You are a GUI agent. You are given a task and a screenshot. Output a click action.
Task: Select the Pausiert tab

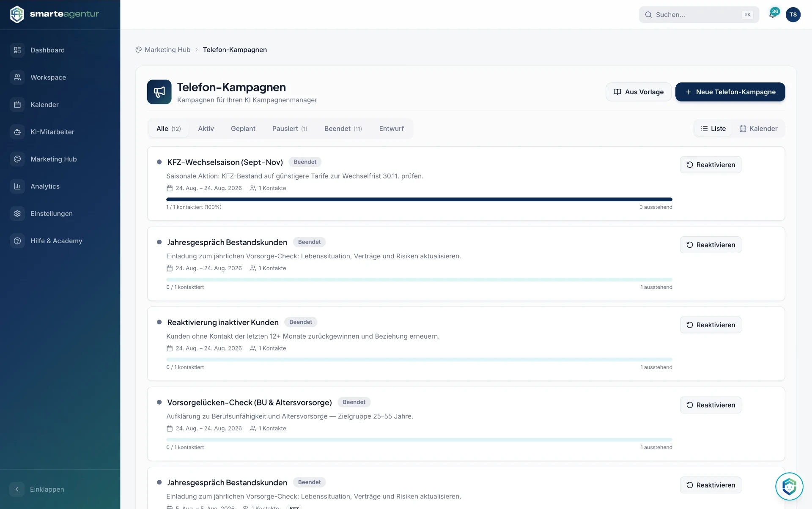[x=290, y=129]
